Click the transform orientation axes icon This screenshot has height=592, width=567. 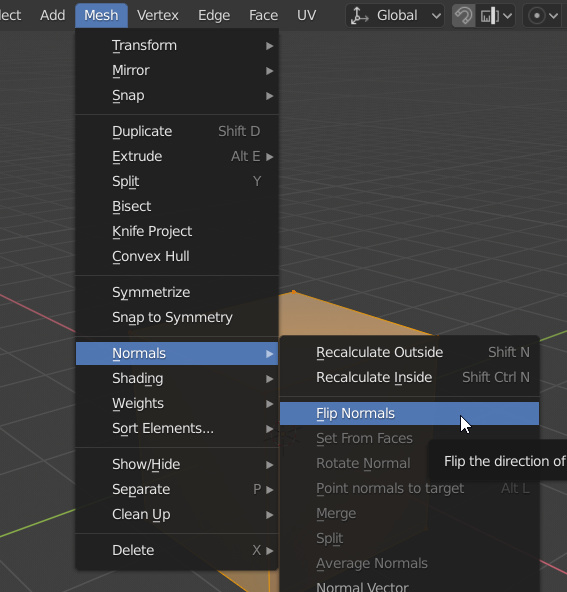pyautogui.click(x=359, y=16)
